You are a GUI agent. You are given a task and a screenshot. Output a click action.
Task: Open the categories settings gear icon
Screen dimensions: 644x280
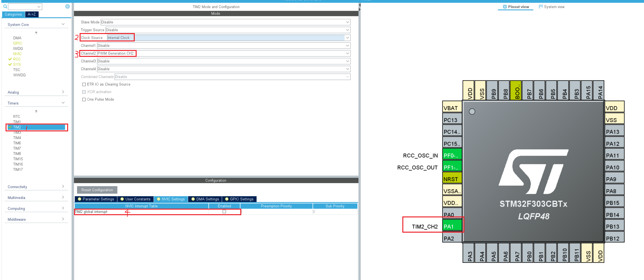(x=68, y=7)
